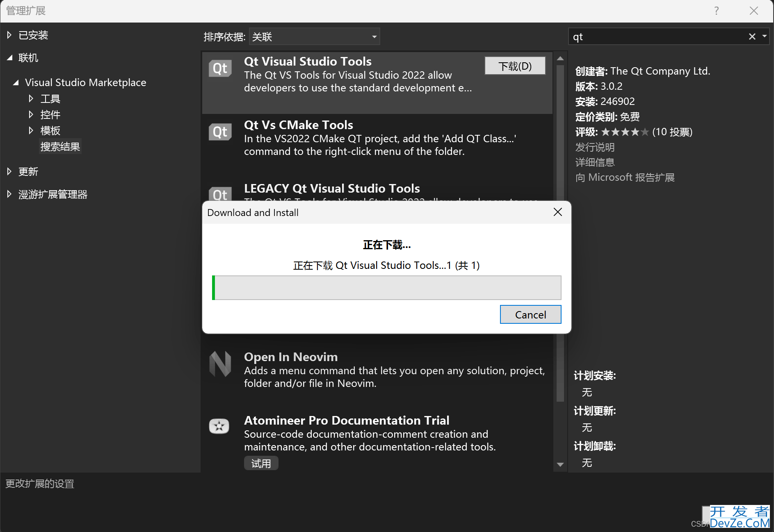The width and height of the screenshot is (774, 532).
Task: Select the Qt Visual Studio Tools title
Action: (308, 61)
